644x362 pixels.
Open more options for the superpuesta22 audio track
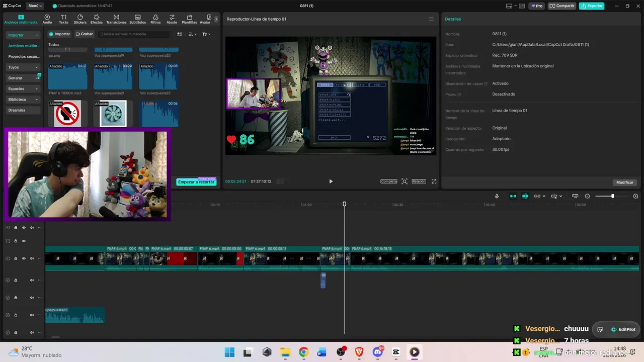coord(40,315)
